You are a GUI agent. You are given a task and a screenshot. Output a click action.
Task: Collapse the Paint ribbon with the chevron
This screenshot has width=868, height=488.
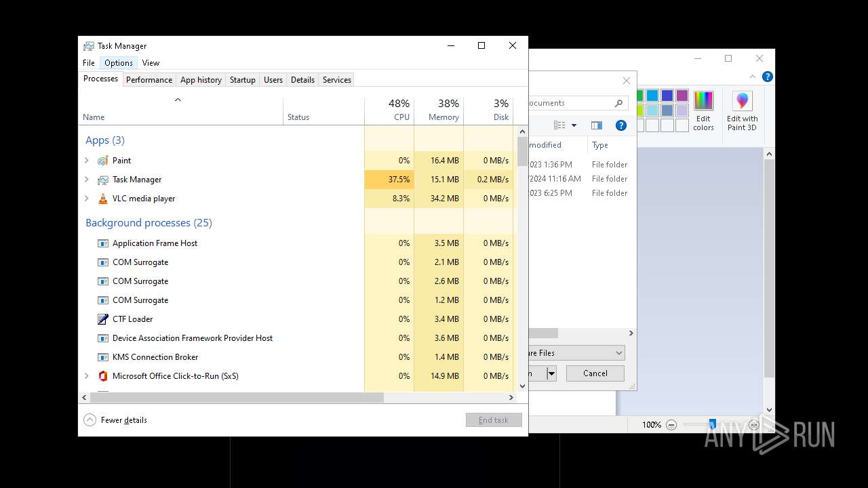(753, 77)
